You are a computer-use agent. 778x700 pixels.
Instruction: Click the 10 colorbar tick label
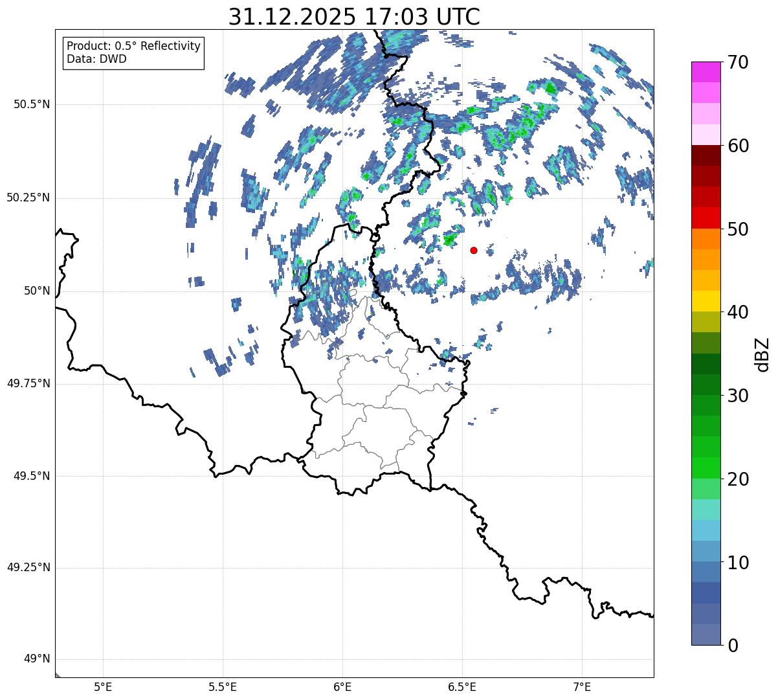pos(738,563)
